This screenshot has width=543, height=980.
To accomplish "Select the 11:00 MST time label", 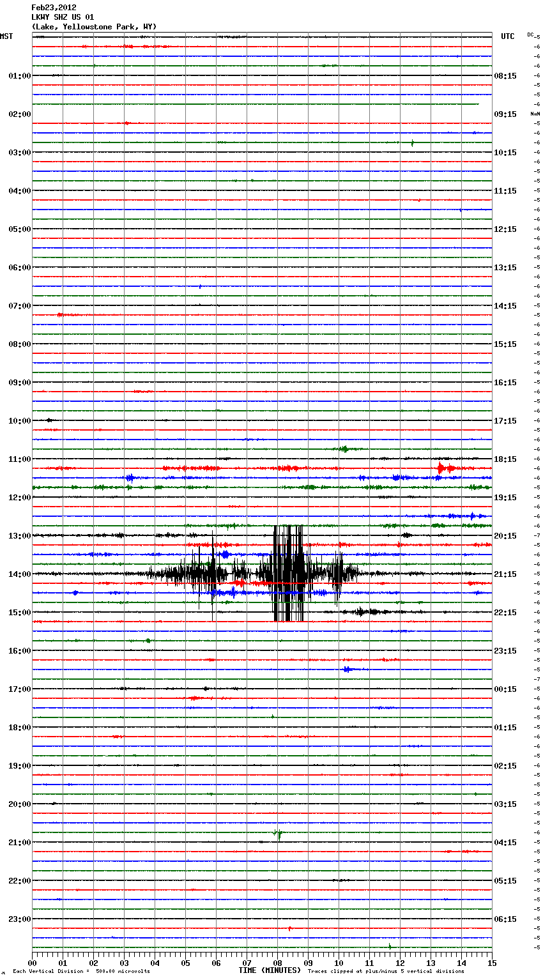I will pos(20,459).
